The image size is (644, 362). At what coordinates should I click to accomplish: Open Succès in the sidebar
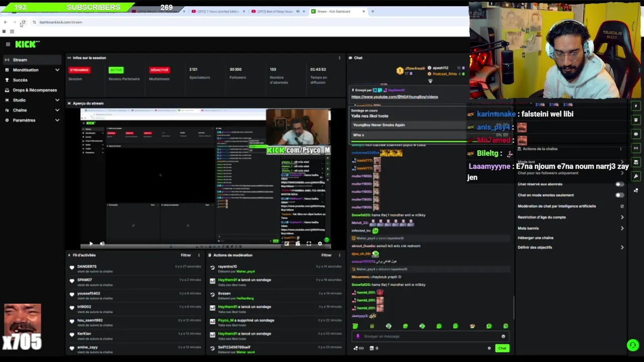pyautogui.click(x=32, y=80)
